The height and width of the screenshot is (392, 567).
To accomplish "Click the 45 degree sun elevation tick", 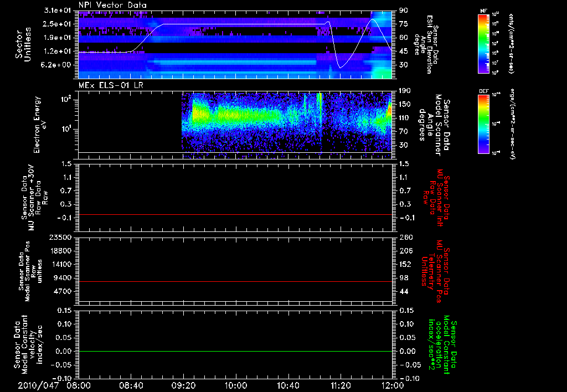I will [403, 51].
